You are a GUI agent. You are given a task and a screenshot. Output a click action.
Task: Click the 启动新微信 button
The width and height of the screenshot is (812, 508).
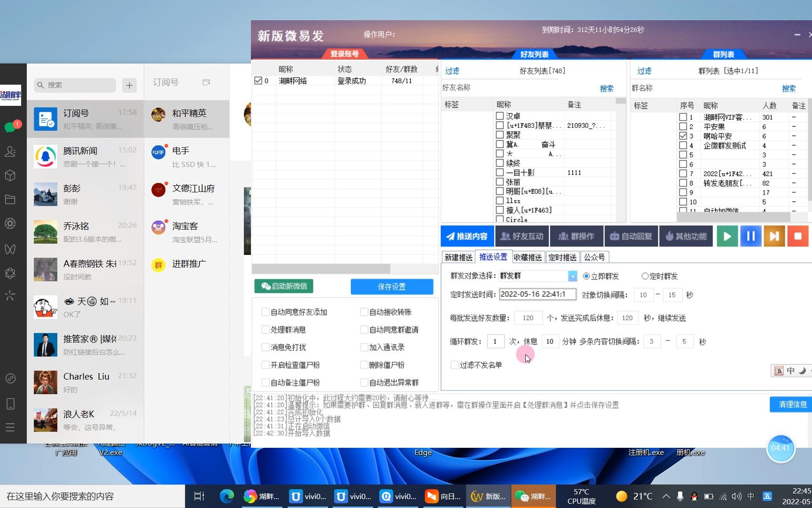284,286
